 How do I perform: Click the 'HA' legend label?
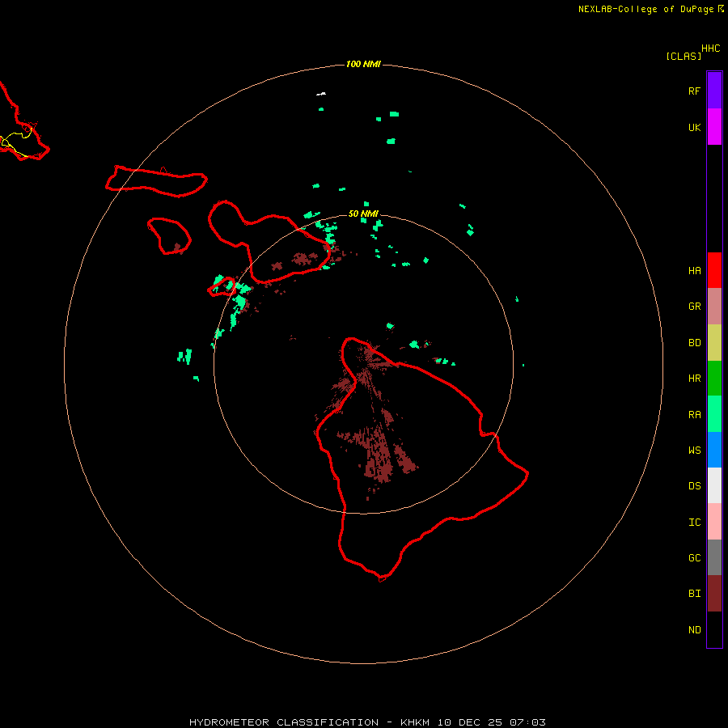694,271
